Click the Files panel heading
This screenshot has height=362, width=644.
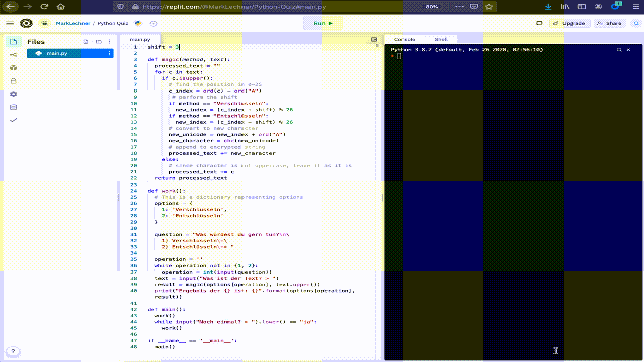pyautogui.click(x=36, y=42)
